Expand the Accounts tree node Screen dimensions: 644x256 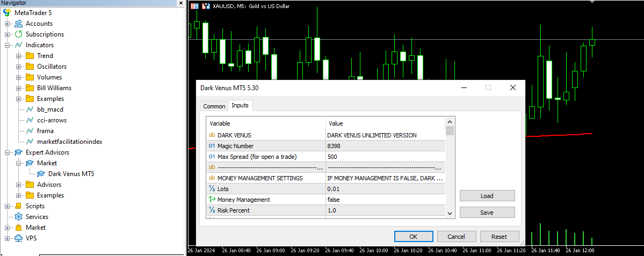pos(7,24)
